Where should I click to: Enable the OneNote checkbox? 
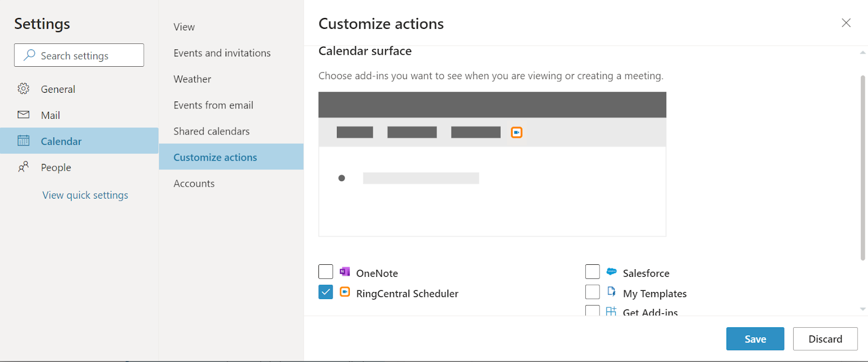325,272
